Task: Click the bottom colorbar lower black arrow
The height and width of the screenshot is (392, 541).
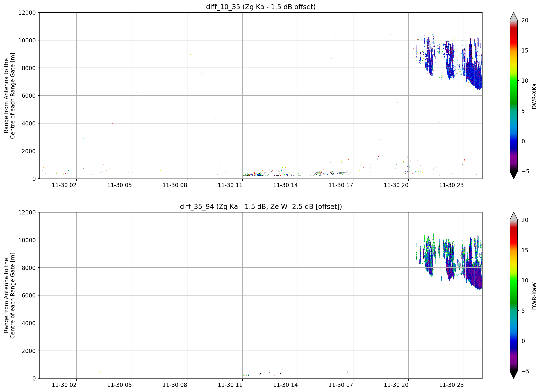Action: 514,375
